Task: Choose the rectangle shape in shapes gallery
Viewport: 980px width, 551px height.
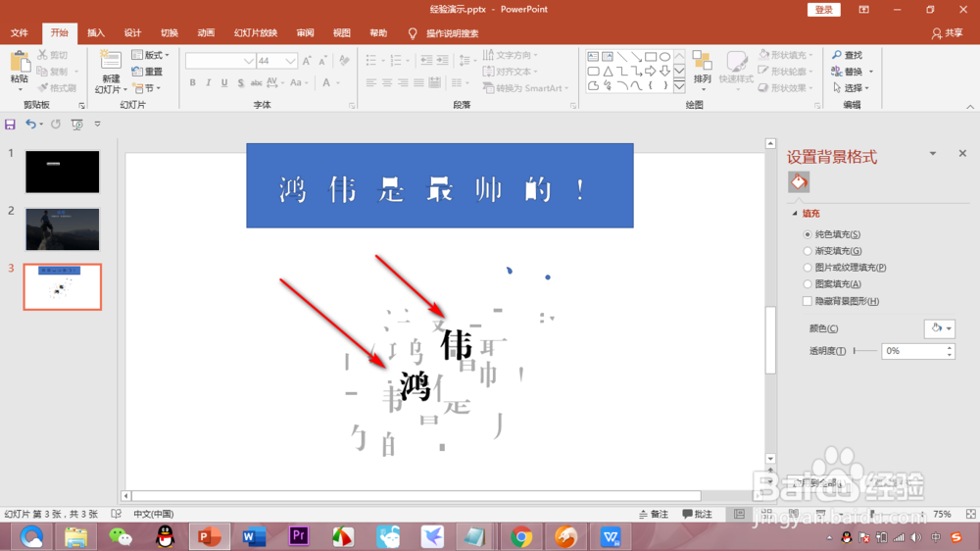Action: click(651, 56)
